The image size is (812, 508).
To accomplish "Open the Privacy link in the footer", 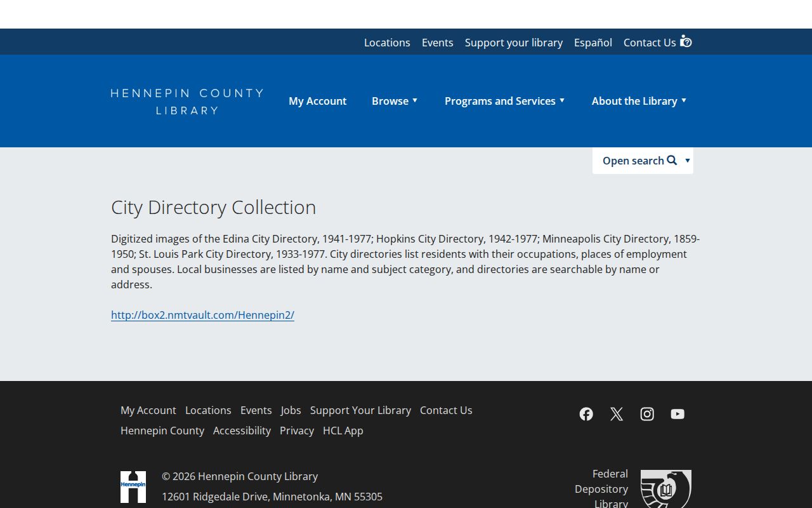I will [x=297, y=431].
